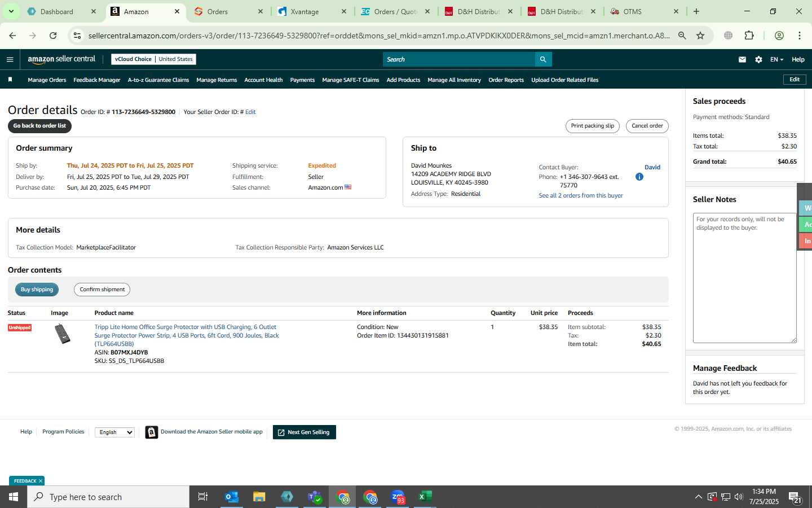Click Confirm shipment button
The height and width of the screenshot is (508, 812).
pyautogui.click(x=102, y=290)
